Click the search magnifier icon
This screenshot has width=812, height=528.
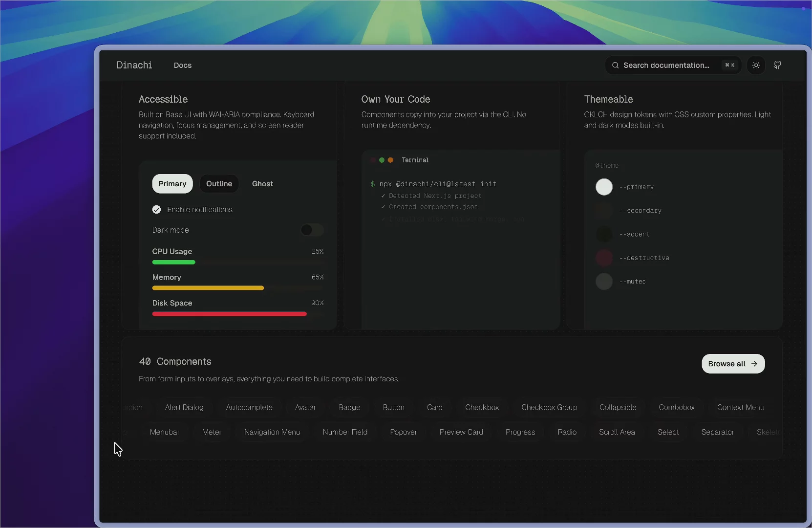616,65
